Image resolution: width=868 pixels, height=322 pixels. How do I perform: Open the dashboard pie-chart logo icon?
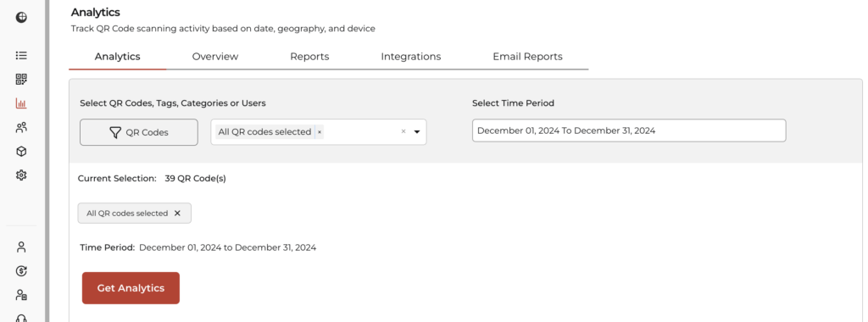21,17
